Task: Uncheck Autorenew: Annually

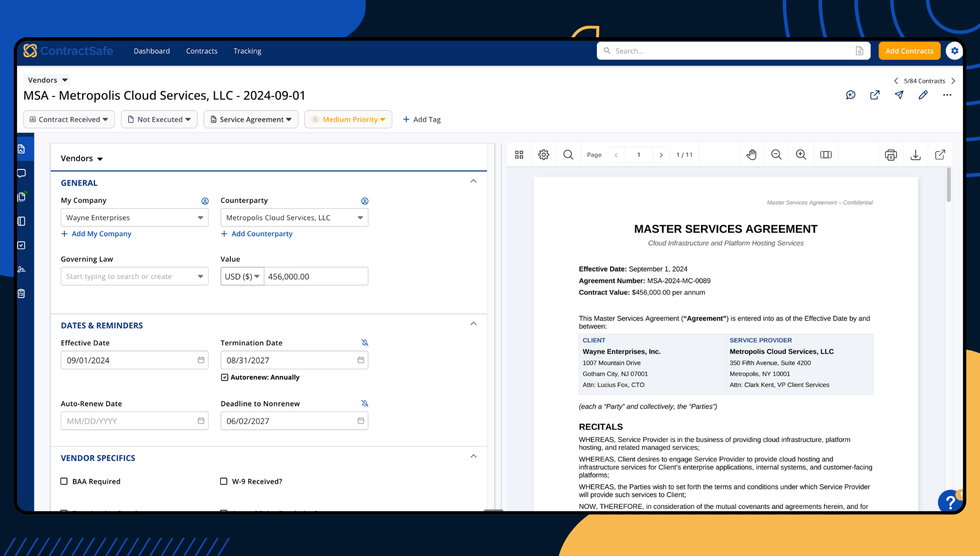Action: tap(224, 377)
